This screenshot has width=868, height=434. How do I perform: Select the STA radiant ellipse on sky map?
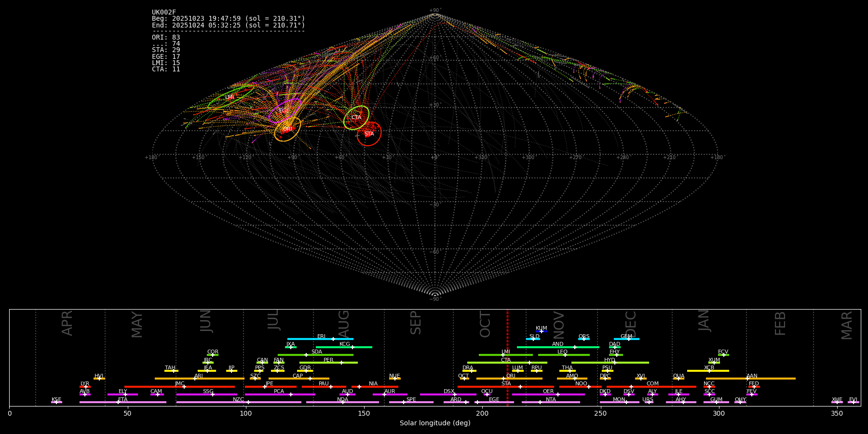[x=369, y=134]
